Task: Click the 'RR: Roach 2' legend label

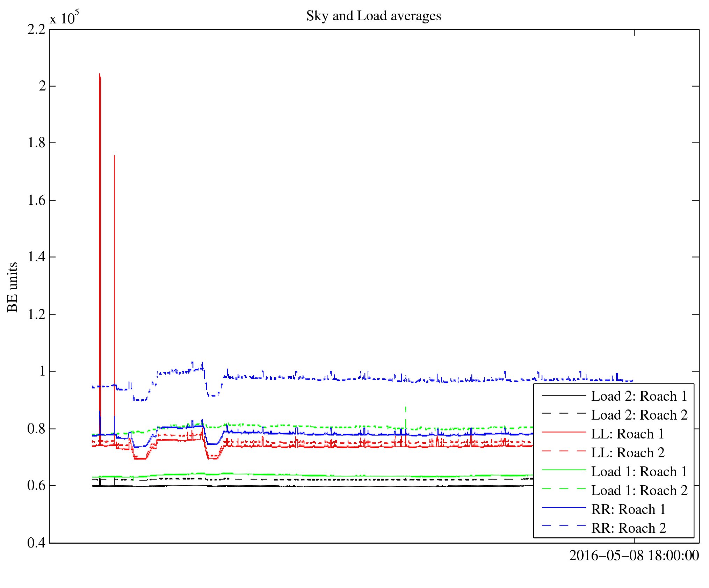Action: (628, 528)
